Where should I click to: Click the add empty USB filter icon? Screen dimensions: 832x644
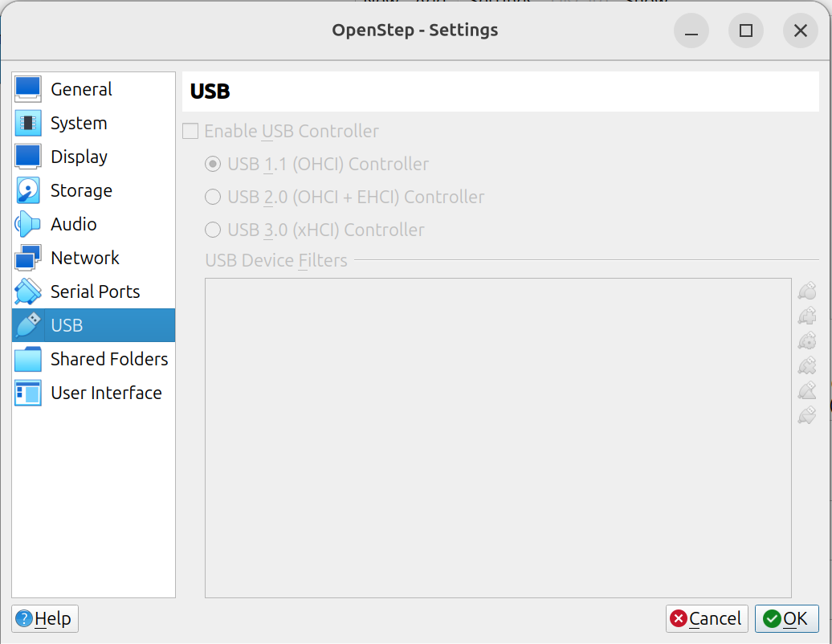(807, 291)
